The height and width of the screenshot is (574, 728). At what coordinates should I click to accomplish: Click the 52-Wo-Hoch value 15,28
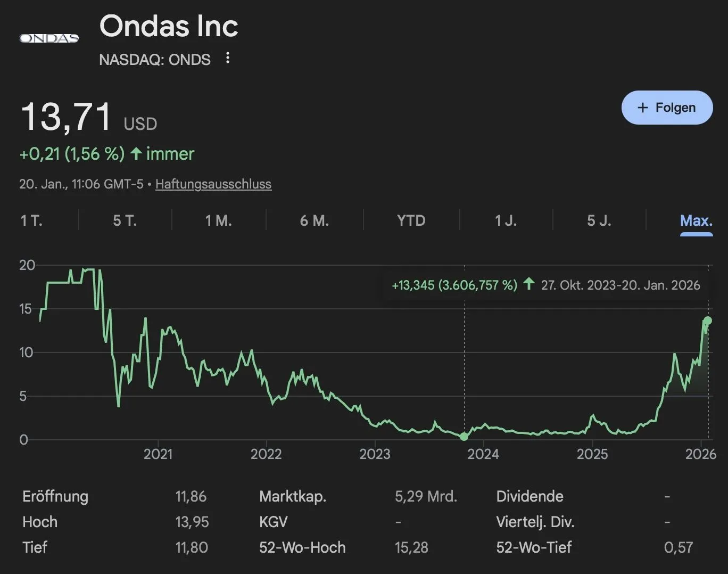411,547
